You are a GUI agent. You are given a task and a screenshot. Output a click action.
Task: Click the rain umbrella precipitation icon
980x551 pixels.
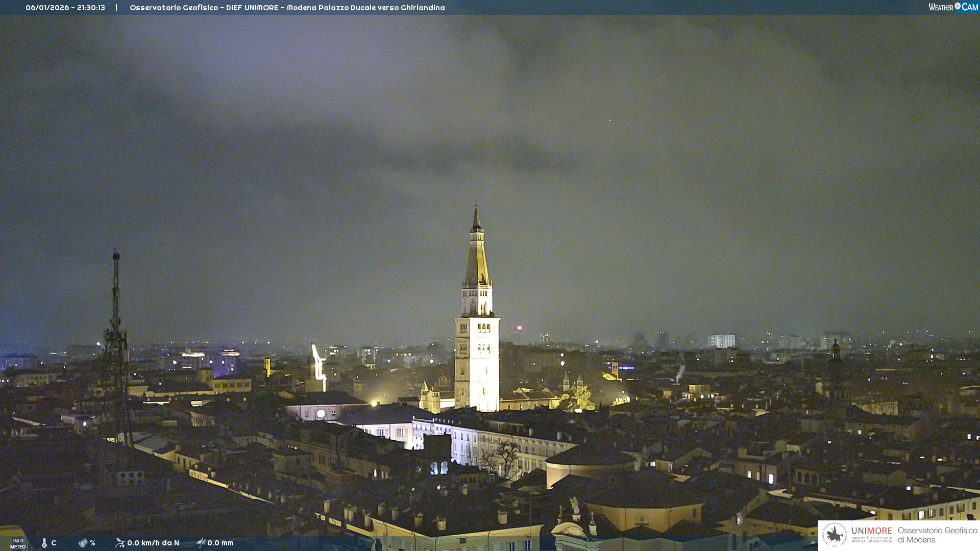201,543
